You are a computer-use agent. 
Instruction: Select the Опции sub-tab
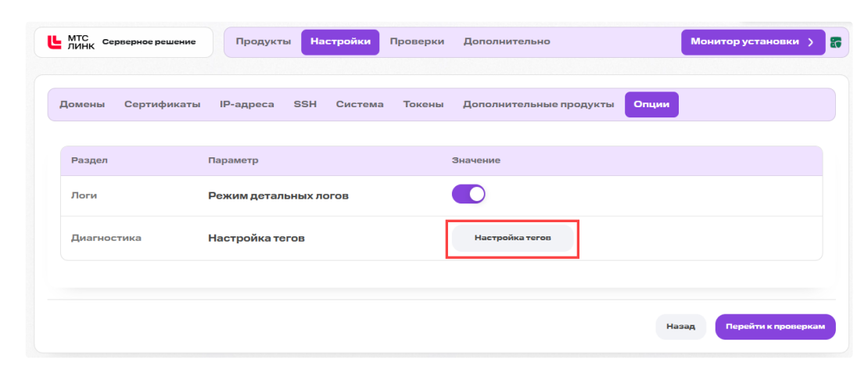tap(651, 105)
